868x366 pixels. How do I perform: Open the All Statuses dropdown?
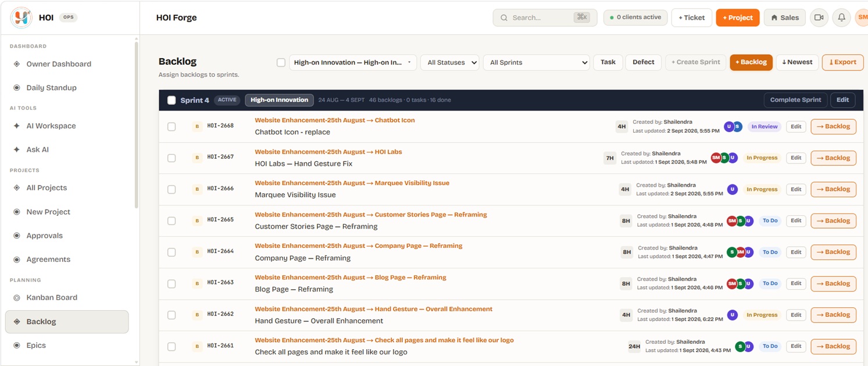tap(449, 62)
